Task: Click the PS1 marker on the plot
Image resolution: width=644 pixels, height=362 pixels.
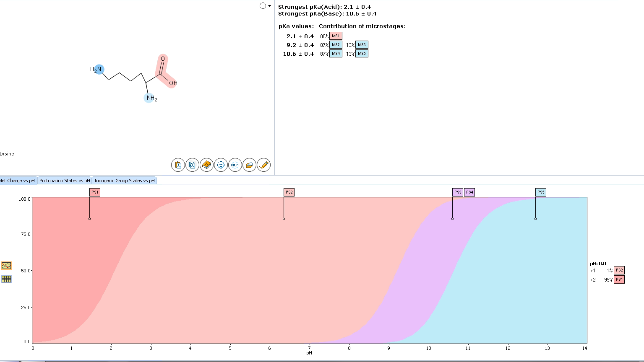Action: coord(95,192)
